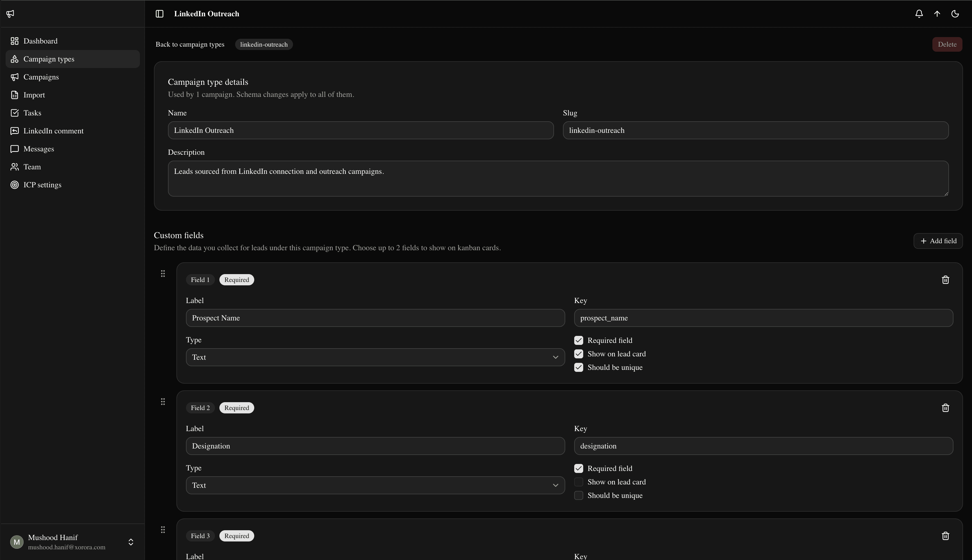Delete Field 3 with trash icon
972x560 pixels.
click(946, 536)
